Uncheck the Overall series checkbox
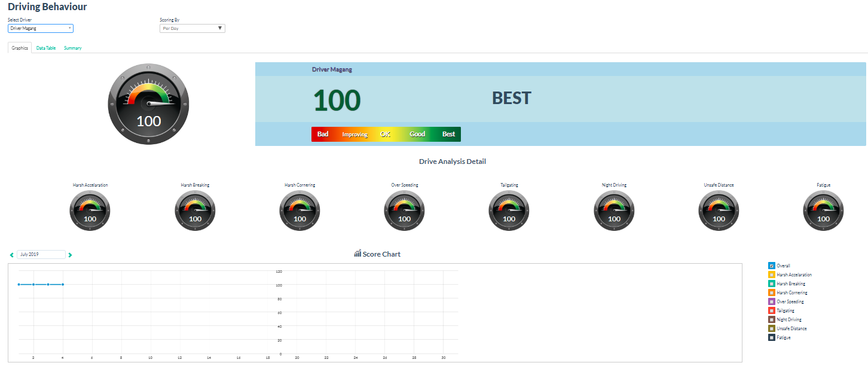868x384 pixels. (772, 266)
